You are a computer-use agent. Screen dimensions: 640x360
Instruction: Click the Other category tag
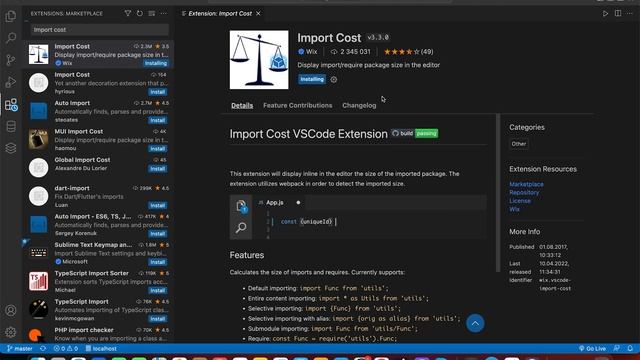519,144
